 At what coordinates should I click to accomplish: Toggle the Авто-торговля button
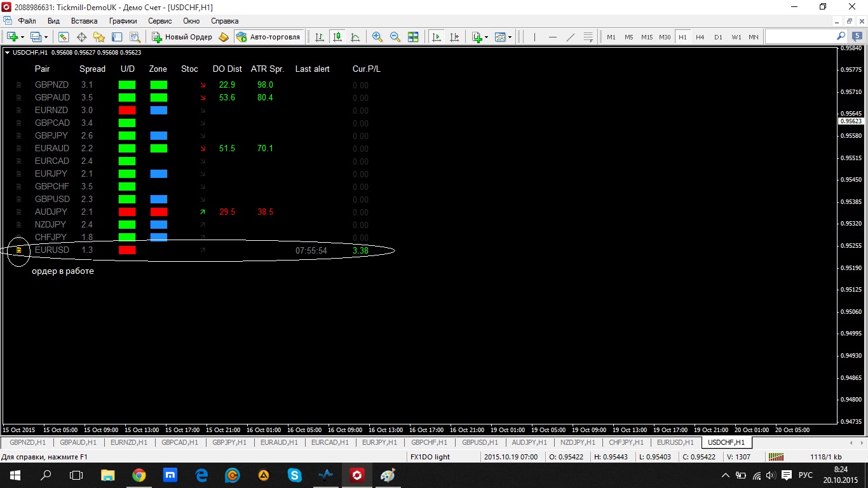click(x=268, y=37)
